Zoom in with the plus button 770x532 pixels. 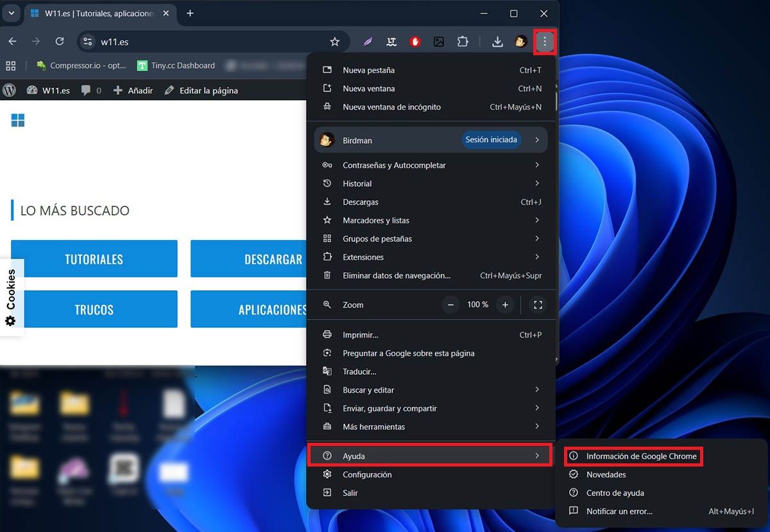click(x=506, y=305)
